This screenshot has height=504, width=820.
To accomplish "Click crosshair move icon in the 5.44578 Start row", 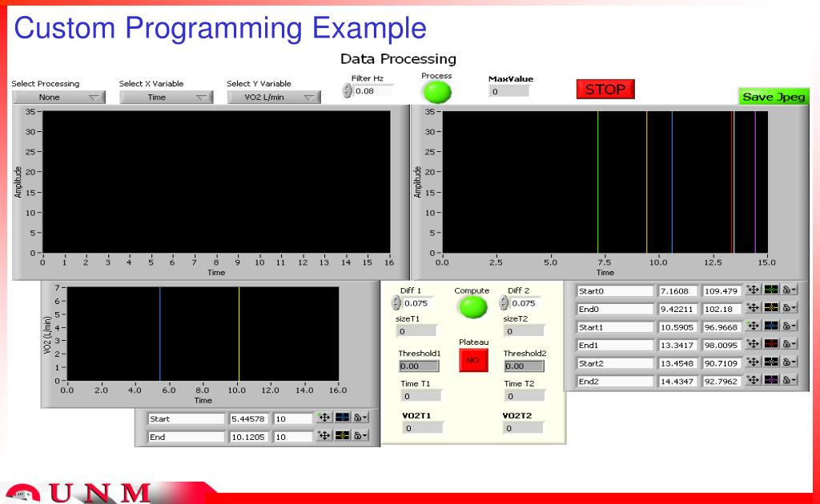I will 324,418.
